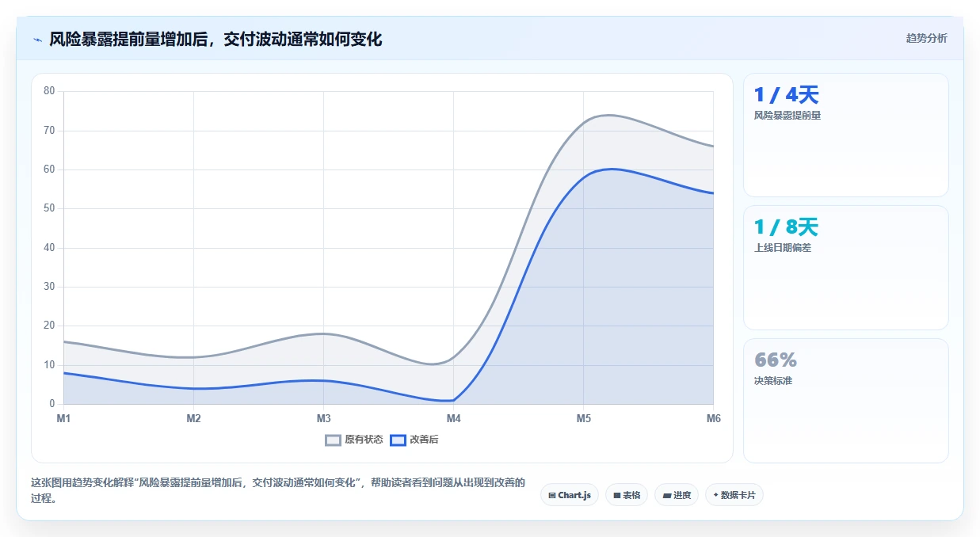Select the Chart.js tag

click(570, 495)
